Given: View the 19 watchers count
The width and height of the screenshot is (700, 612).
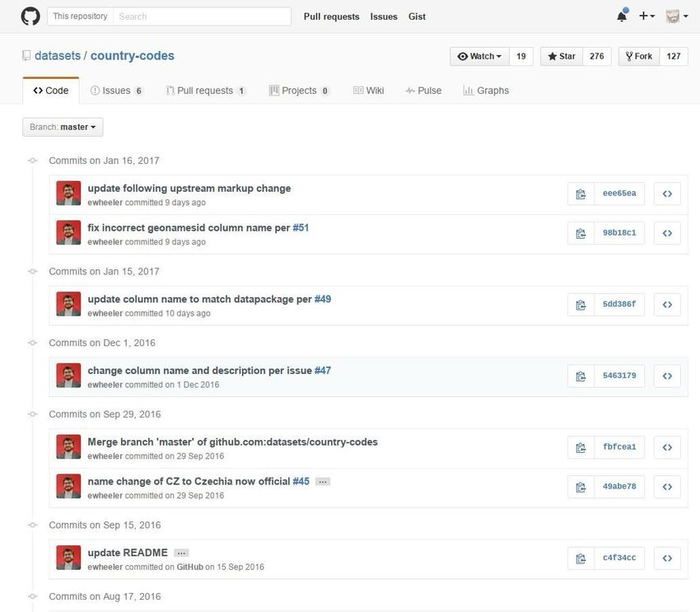Looking at the screenshot, I should tap(521, 56).
